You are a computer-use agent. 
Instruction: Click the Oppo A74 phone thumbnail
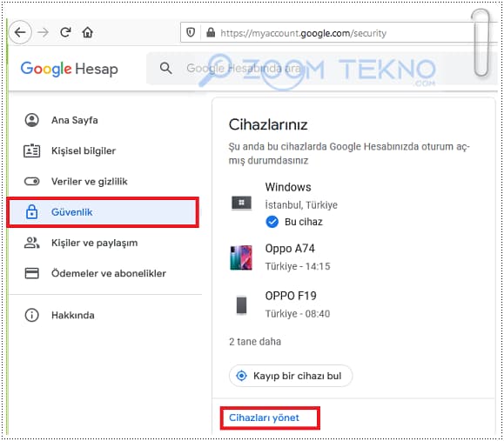click(241, 257)
